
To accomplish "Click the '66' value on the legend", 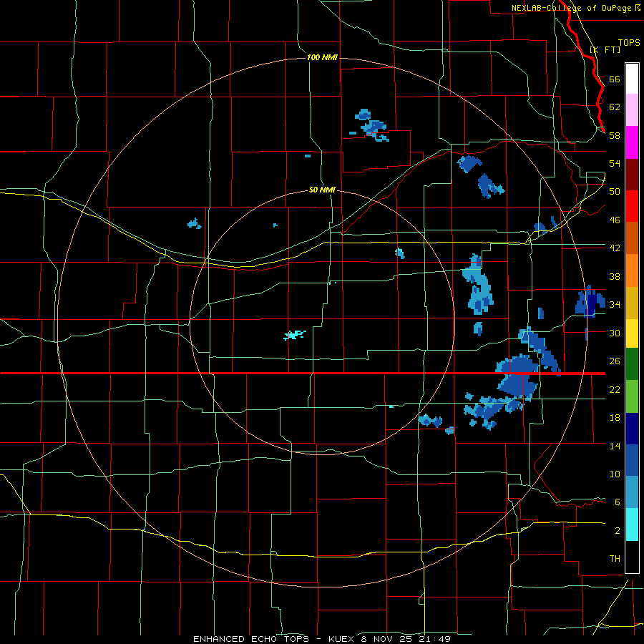I will [615, 79].
